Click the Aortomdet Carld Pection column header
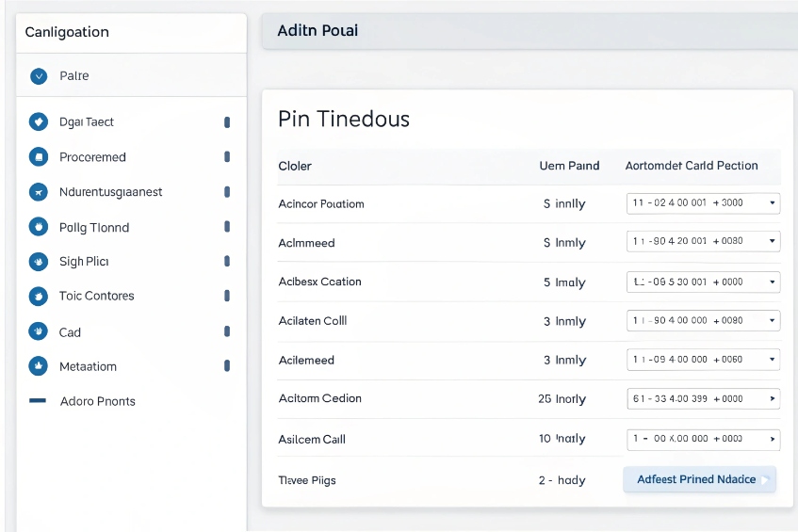The width and height of the screenshot is (798, 532). tap(692, 166)
